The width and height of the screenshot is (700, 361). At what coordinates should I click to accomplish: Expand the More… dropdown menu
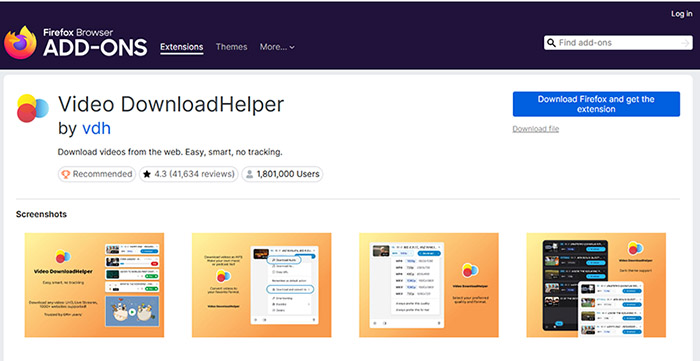[x=277, y=47]
